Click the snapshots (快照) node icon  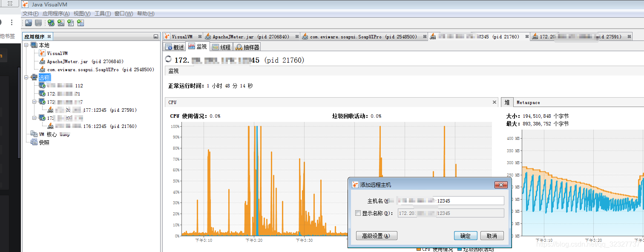pyautogui.click(x=34, y=142)
